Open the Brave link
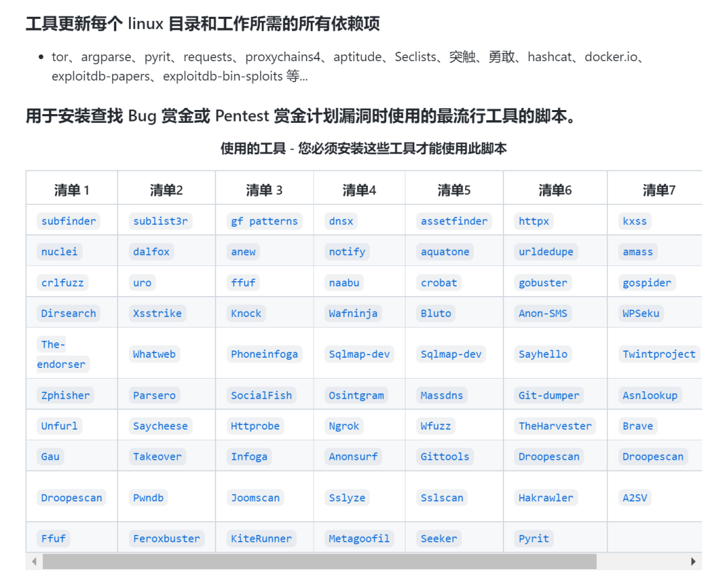 tap(638, 426)
